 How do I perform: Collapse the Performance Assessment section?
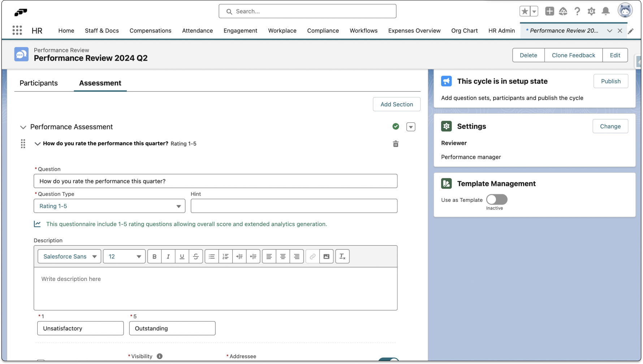pos(23,127)
